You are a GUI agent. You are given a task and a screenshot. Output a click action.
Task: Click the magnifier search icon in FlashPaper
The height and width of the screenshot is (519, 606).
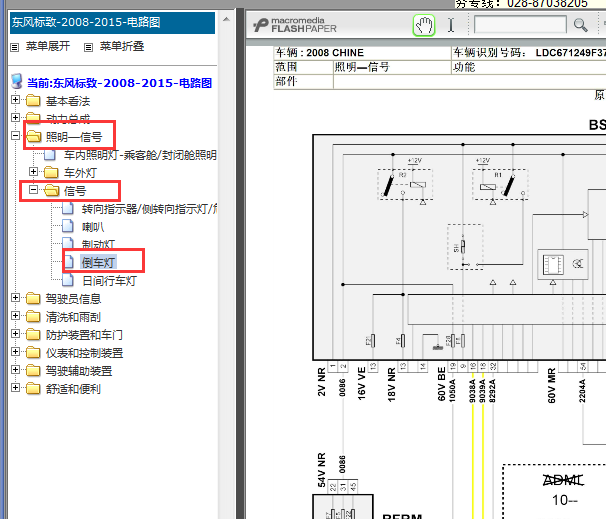tap(580, 25)
